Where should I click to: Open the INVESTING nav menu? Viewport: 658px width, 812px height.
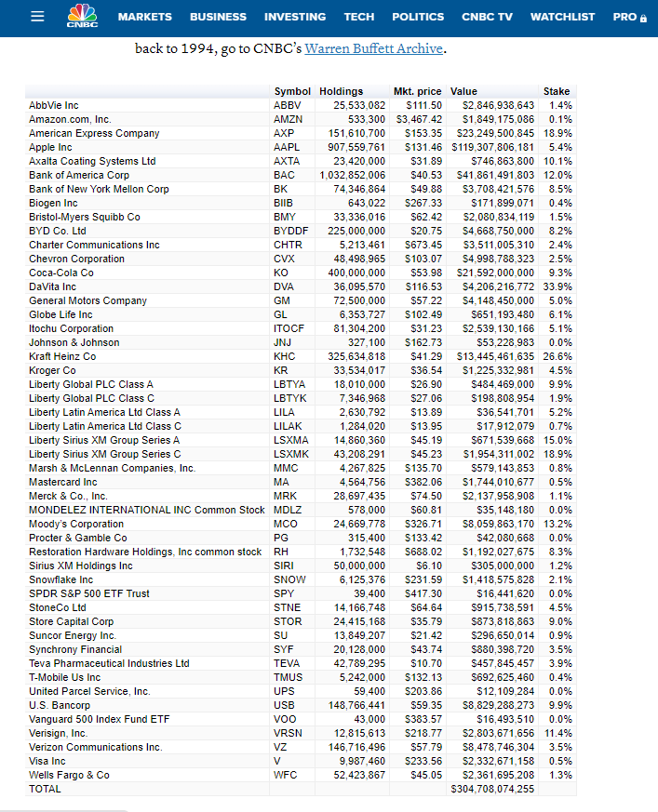(x=295, y=17)
